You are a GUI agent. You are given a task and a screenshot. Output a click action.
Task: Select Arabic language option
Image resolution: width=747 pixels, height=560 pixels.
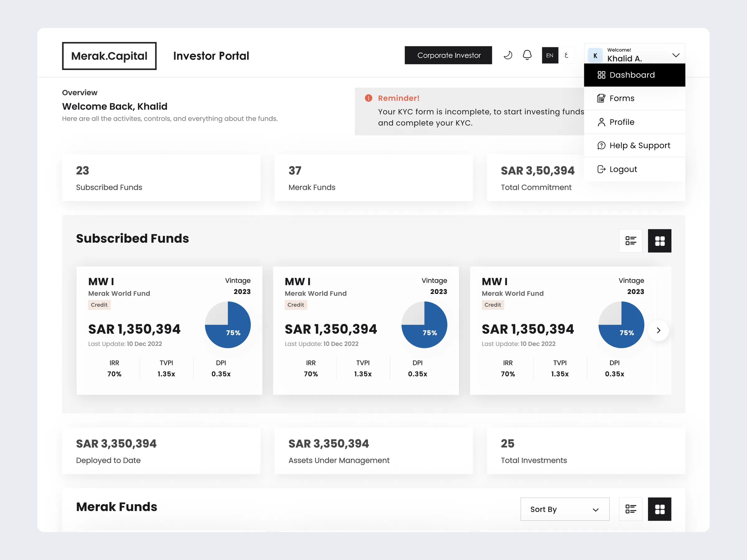click(566, 55)
